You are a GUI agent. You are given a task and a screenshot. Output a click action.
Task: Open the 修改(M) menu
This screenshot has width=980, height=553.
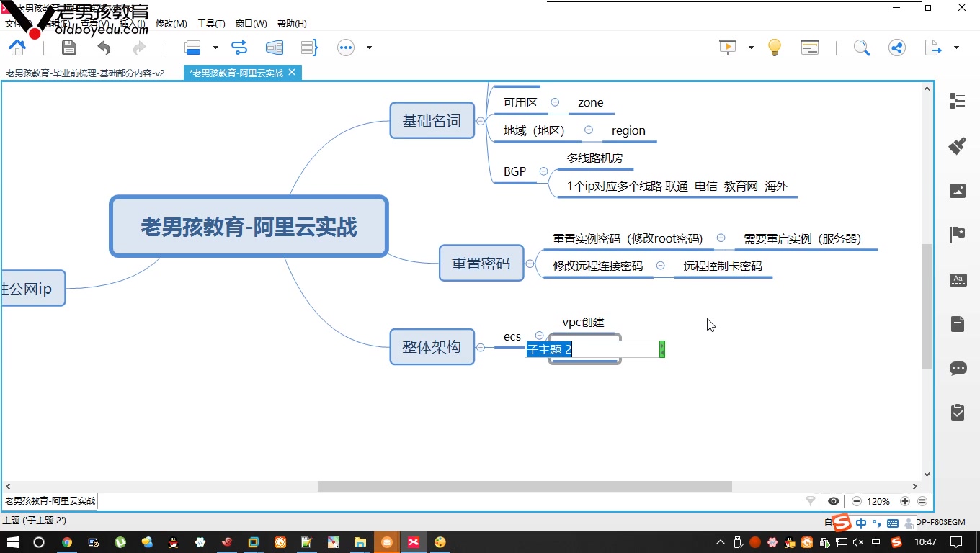(x=171, y=24)
